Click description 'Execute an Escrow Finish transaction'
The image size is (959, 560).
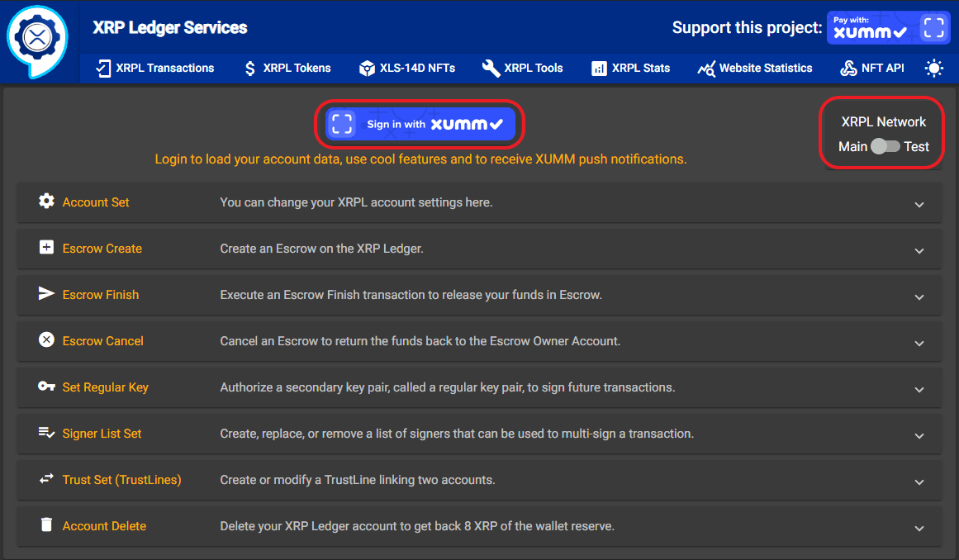point(411,295)
